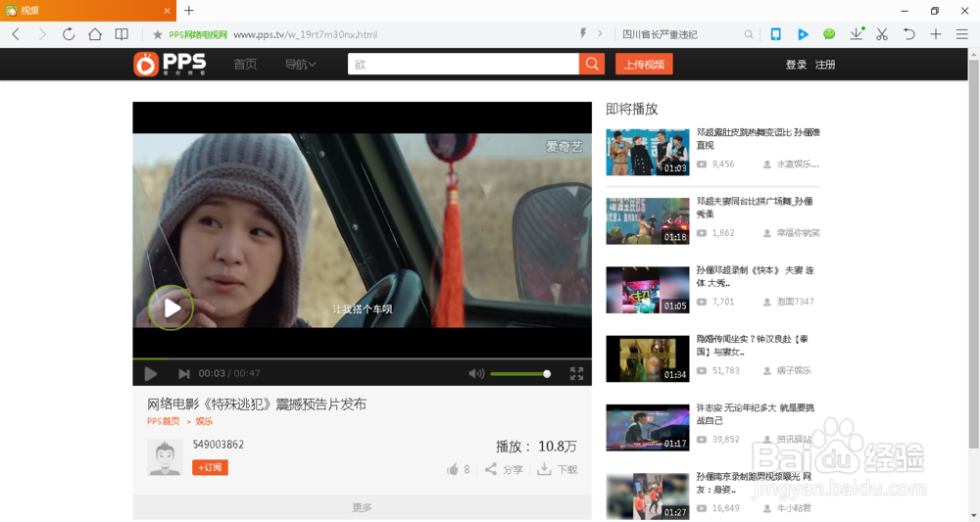The width and height of the screenshot is (980, 522).
Task: Click the 上传视频 upload button
Action: coord(644,64)
